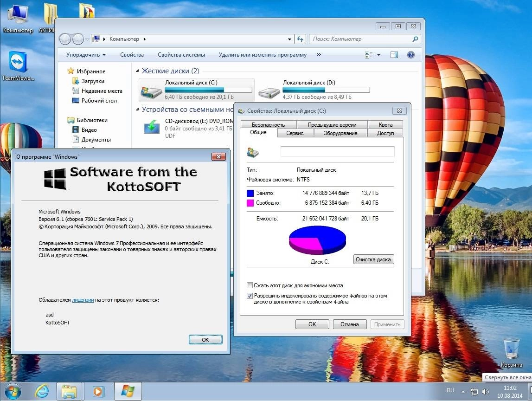532x401 pixels.
Task: Switch to the Предыдущие версии tab
Action: point(332,124)
